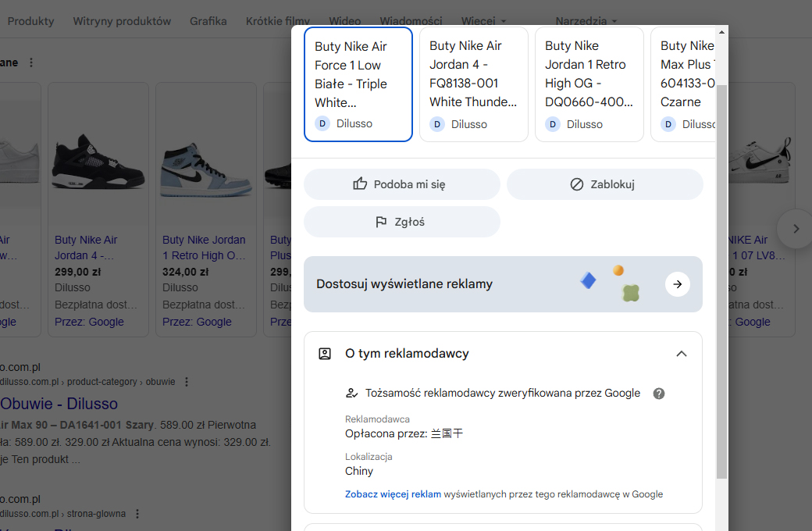Click the Podoba mi się button
The width and height of the screenshot is (812, 531).
pos(402,184)
